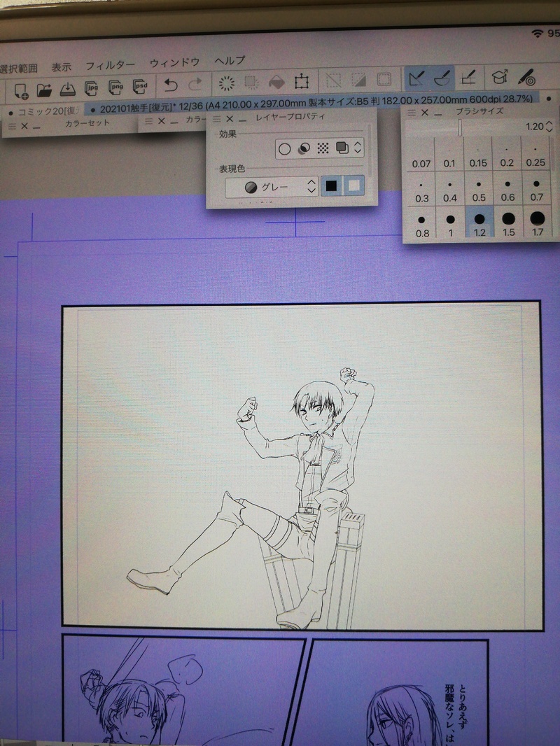
Task: Export as PSD with the psd icon
Action: 141,86
